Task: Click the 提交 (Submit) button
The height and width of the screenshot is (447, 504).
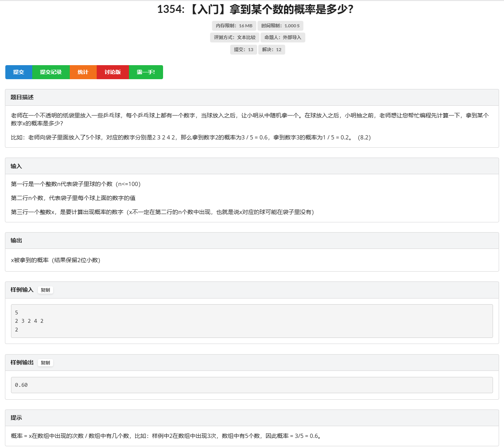Action: tap(19, 72)
